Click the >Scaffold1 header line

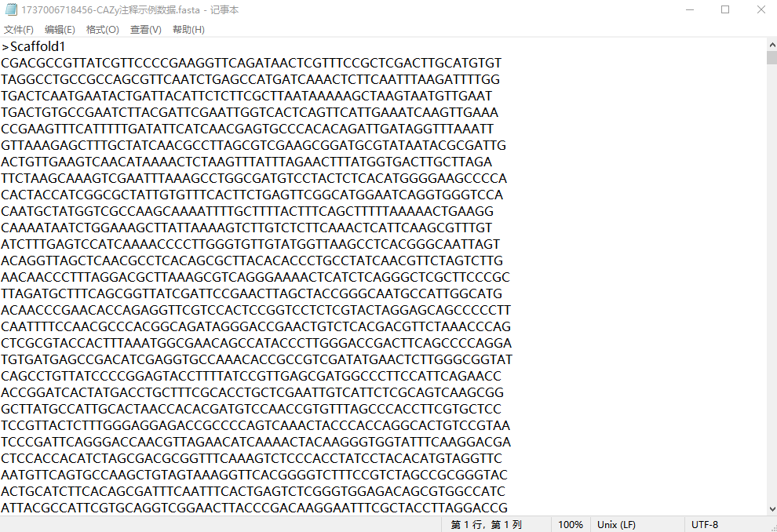pyautogui.click(x=33, y=46)
